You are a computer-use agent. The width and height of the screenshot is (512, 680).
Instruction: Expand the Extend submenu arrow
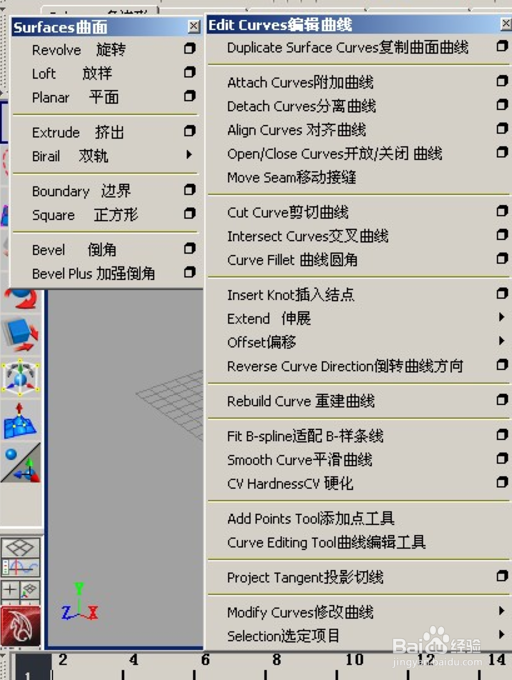[502, 317]
